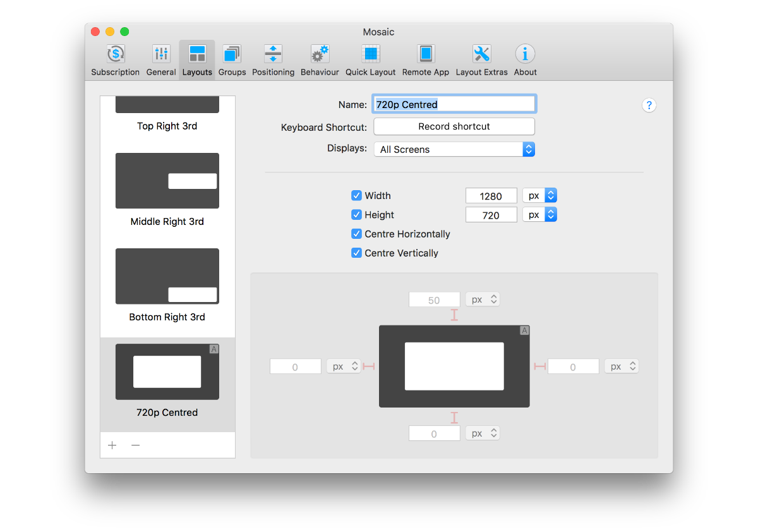
Task: Click the Name field with 720p Centred
Action: pos(454,104)
